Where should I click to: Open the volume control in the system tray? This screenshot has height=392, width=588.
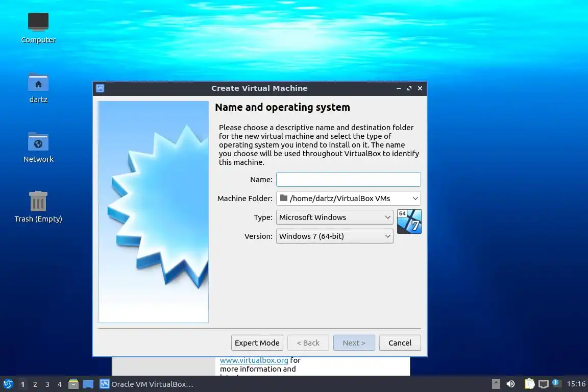click(510, 384)
